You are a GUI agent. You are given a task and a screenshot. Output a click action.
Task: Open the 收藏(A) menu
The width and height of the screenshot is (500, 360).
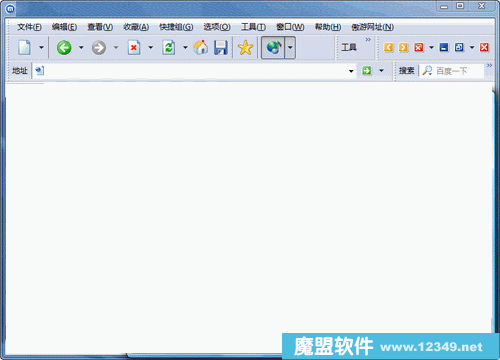136,27
